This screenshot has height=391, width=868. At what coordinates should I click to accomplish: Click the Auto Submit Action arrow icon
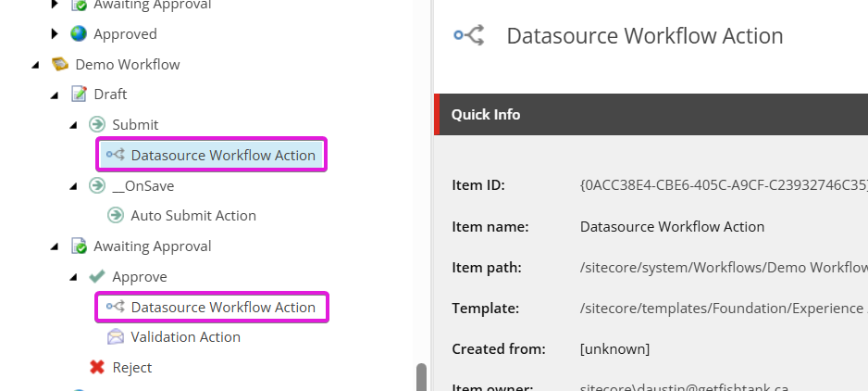tap(116, 215)
